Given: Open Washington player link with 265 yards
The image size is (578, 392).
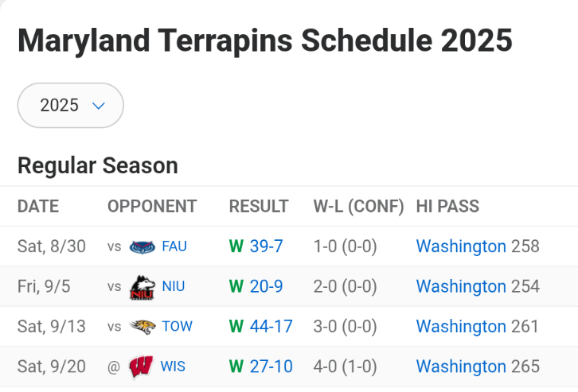Looking at the screenshot, I should coord(461,367).
